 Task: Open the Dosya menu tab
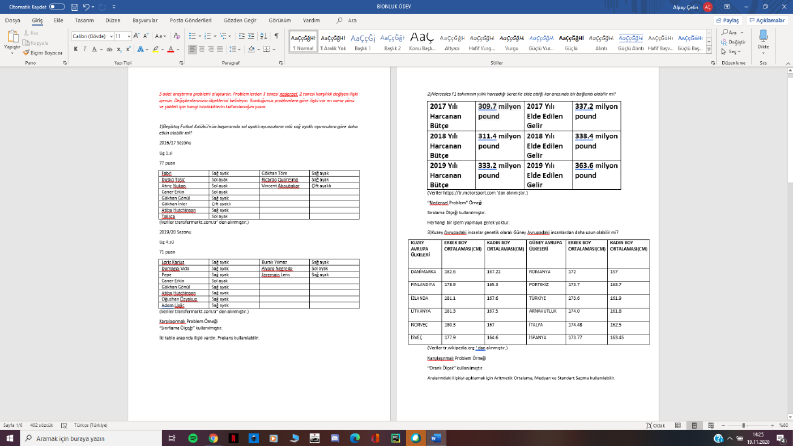[x=12, y=20]
